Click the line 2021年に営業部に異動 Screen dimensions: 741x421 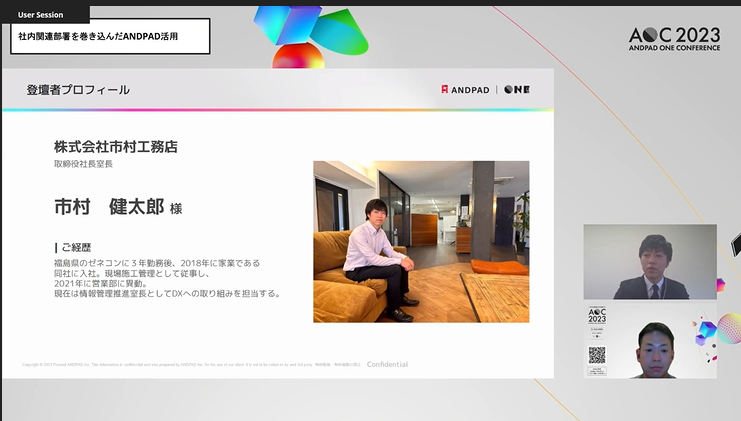click(101, 284)
